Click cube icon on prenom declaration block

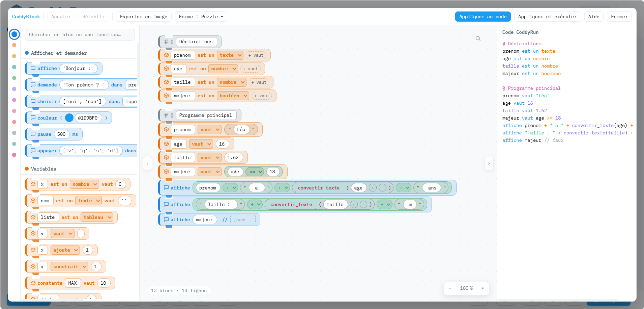166,55
